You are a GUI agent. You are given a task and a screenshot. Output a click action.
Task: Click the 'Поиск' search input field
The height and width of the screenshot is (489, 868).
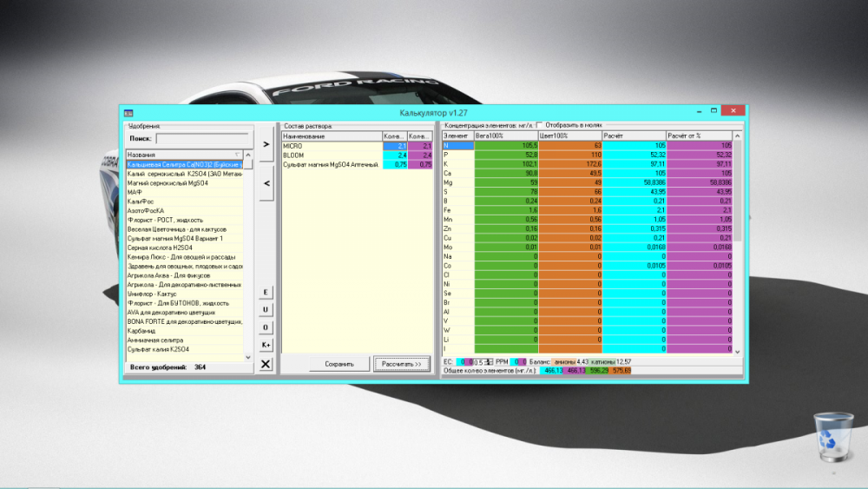(204, 138)
